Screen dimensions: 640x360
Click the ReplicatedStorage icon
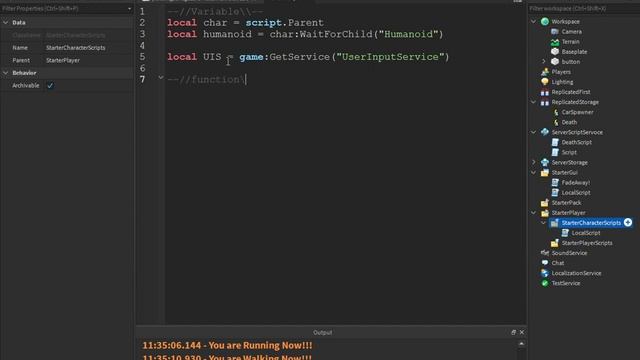pos(544,102)
